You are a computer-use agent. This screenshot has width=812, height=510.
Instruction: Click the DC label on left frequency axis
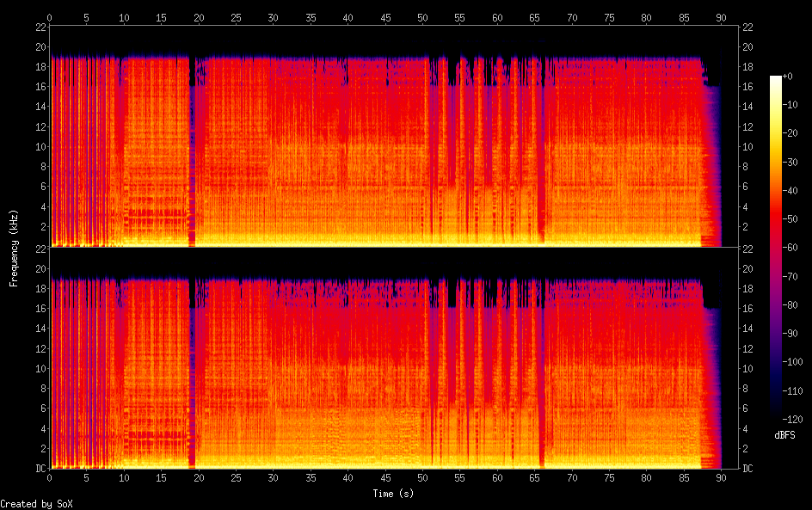38,469
